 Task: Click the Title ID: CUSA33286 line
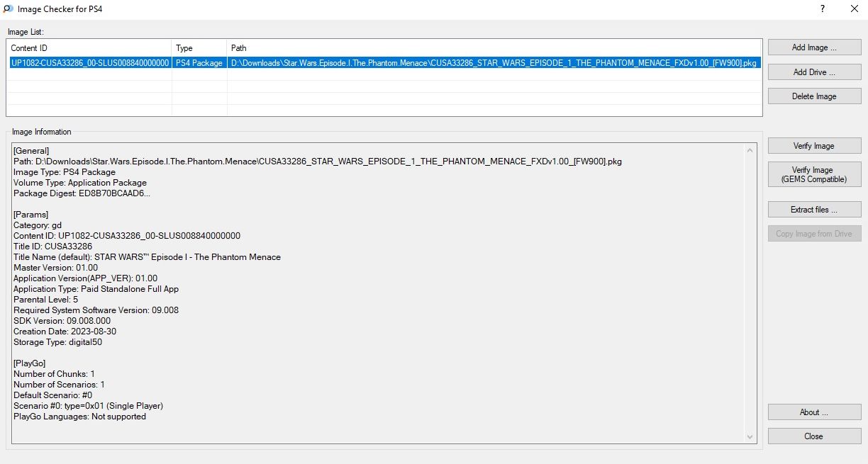coord(53,246)
